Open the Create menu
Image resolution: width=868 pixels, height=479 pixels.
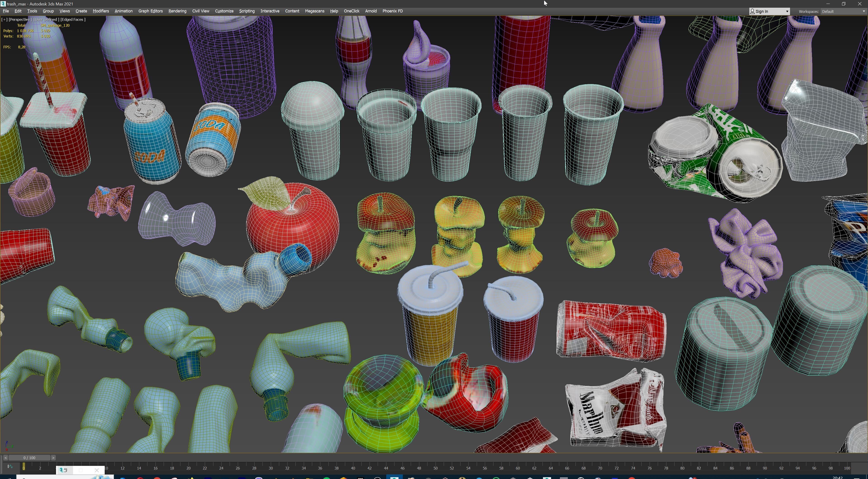(x=81, y=11)
